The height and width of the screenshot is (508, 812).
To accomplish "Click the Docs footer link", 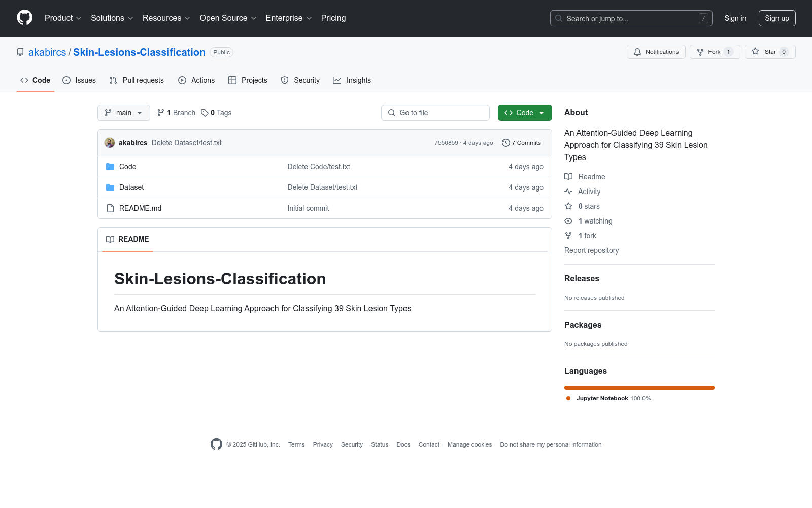I will click(x=403, y=444).
